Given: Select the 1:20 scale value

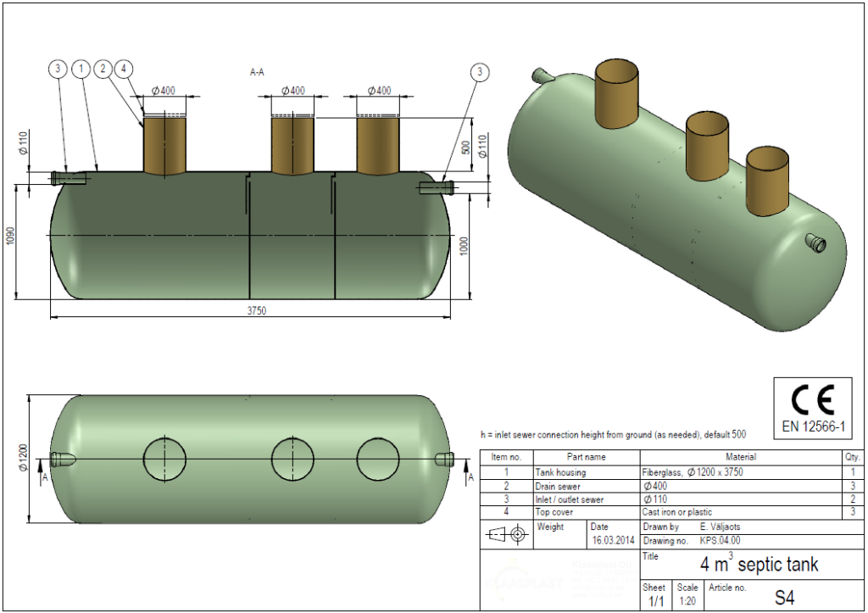Looking at the screenshot, I should [687, 600].
